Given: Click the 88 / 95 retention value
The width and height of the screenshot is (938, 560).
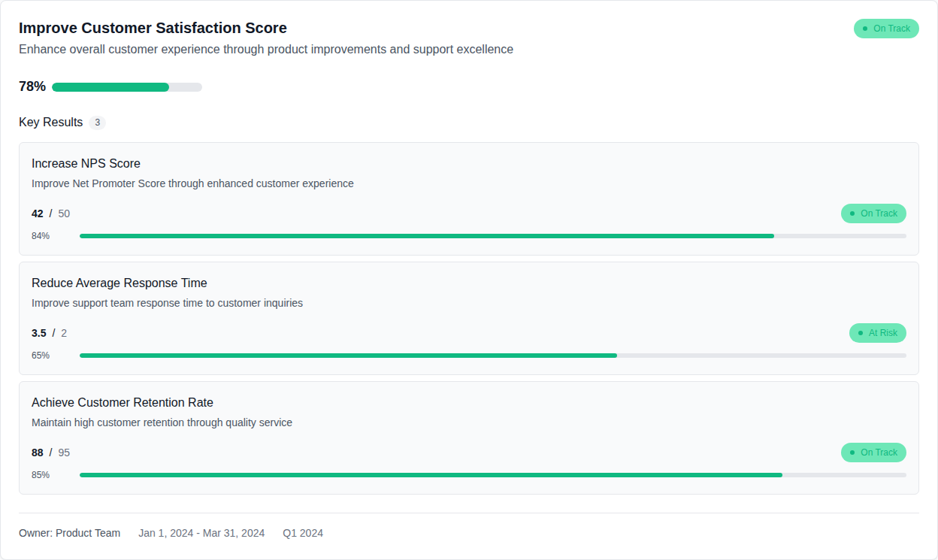Looking at the screenshot, I should pyautogui.click(x=50, y=453).
